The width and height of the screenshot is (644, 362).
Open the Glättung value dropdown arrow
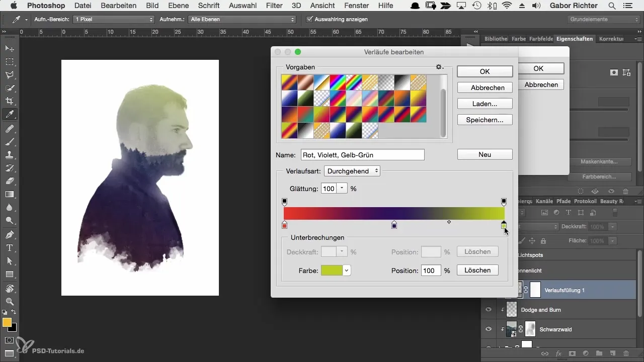342,189
